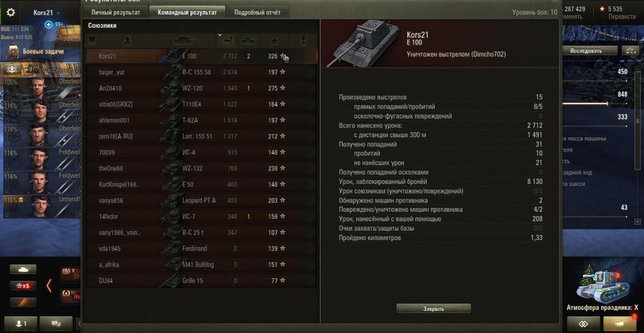Open the game settings gear menu
This screenshot has width=644, height=333.
click(x=11, y=13)
